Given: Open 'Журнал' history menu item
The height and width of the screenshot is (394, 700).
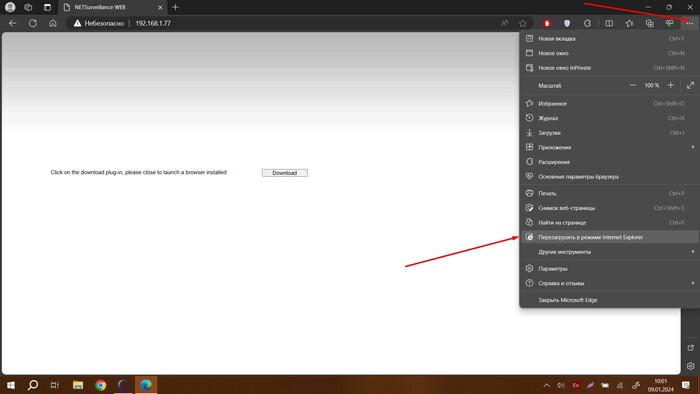Looking at the screenshot, I should [609, 118].
